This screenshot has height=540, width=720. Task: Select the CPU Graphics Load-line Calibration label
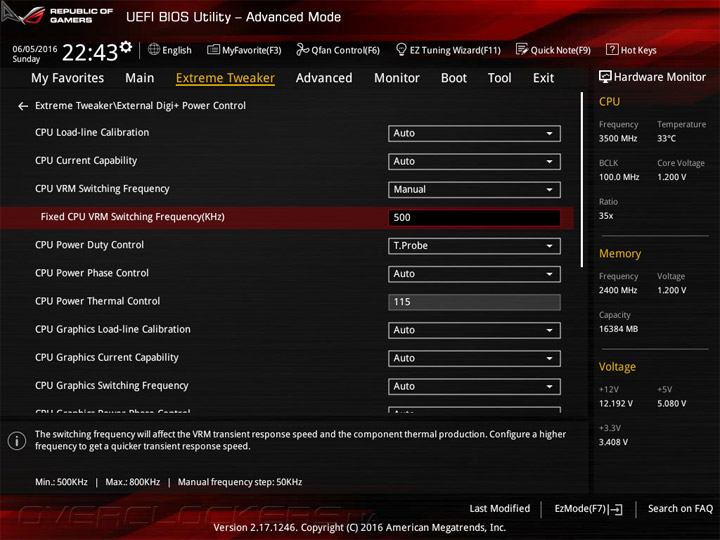click(113, 329)
